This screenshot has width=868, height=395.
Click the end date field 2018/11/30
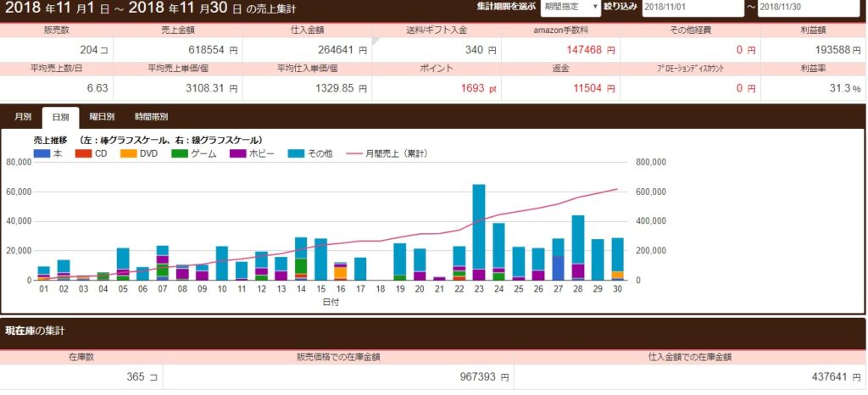point(805,7)
